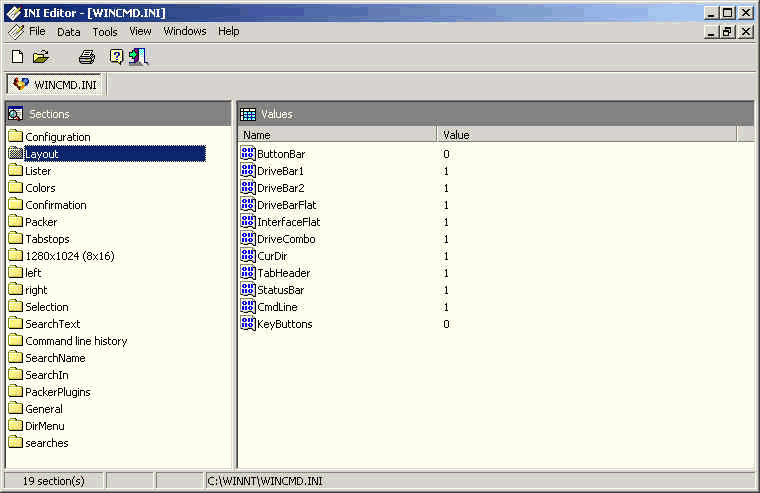Viewport: 760px width, 493px height.
Task: Click the value icon next to KeyButtons
Action: click(248, 323)
